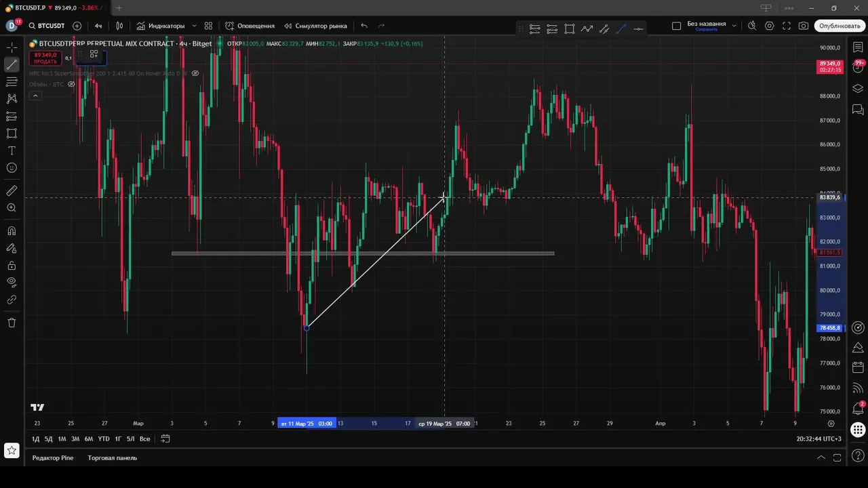Open the text annotation tool
The image size is (868, 488).
pyautogui.click(x=12, y=150)
